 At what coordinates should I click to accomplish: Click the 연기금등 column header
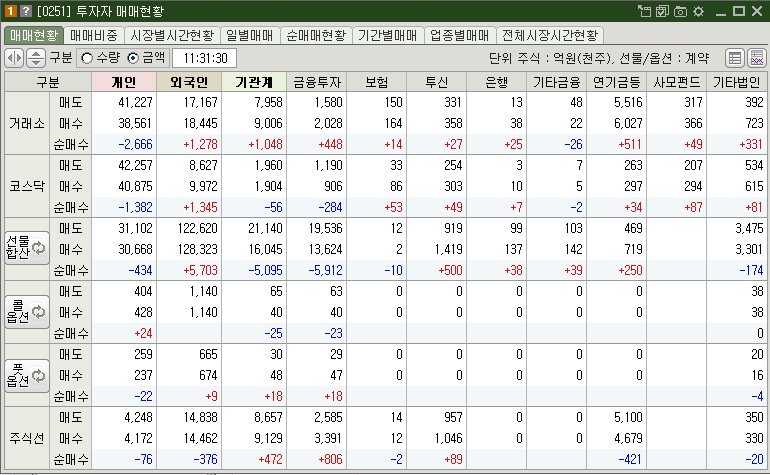pos(616,82)
